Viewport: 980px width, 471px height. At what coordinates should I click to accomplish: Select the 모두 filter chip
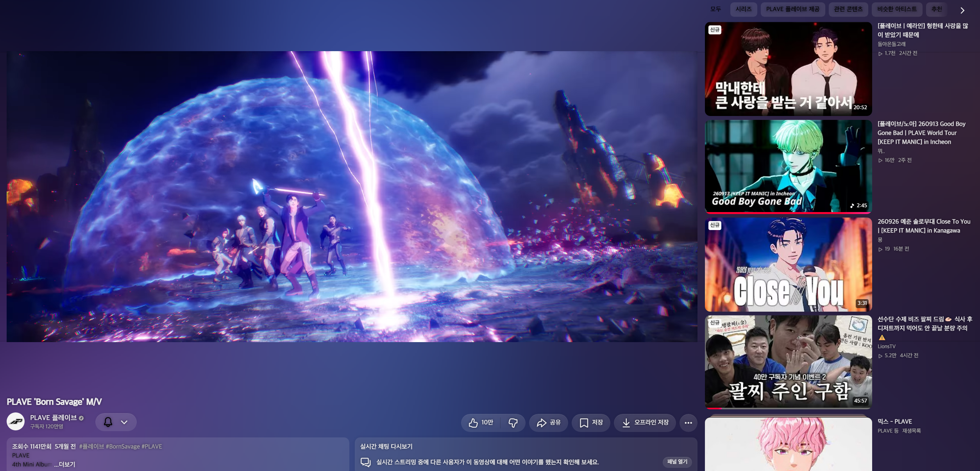pos(715,9)
